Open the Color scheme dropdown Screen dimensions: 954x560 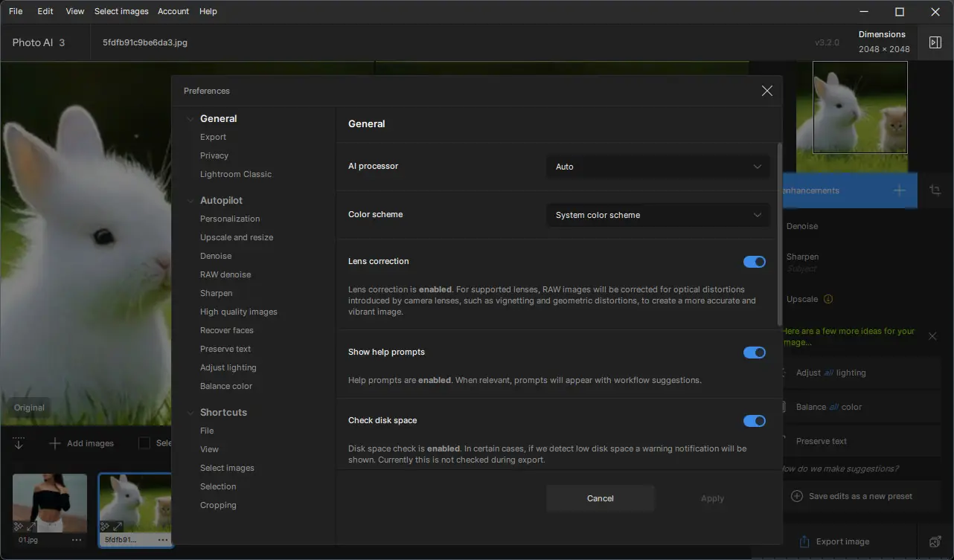point(658,215)
